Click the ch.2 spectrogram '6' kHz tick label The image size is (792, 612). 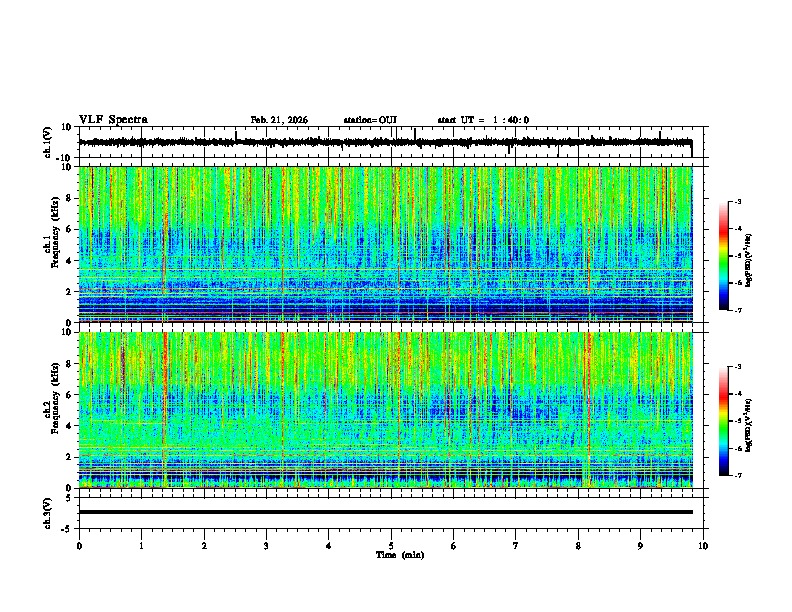coord(70,395)
